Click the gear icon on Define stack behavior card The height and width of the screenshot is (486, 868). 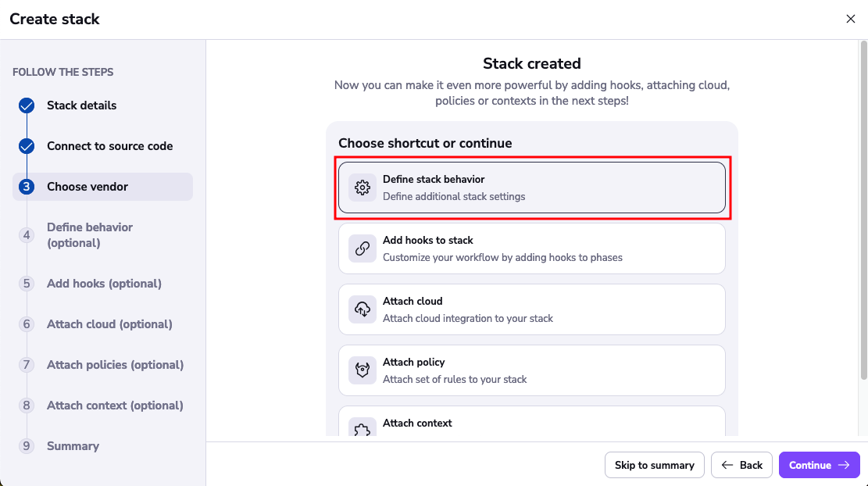pyautogui.click(x=363, y=187)
